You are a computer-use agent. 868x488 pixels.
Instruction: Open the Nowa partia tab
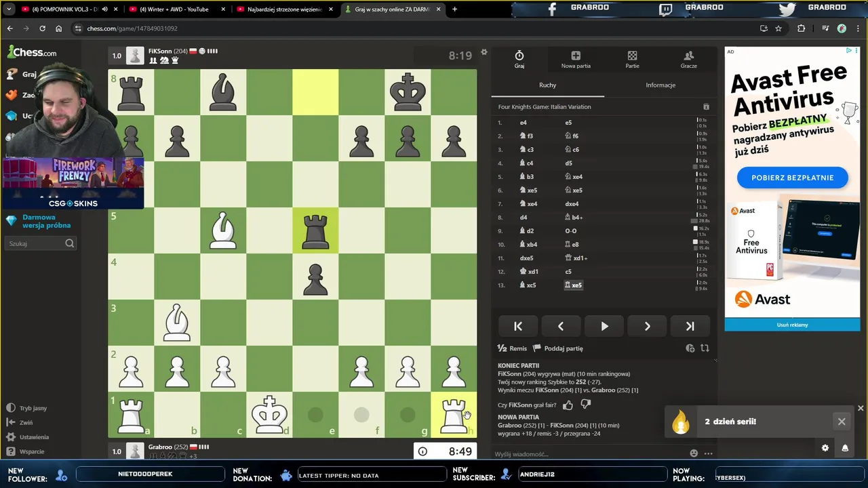pos(576,60)
